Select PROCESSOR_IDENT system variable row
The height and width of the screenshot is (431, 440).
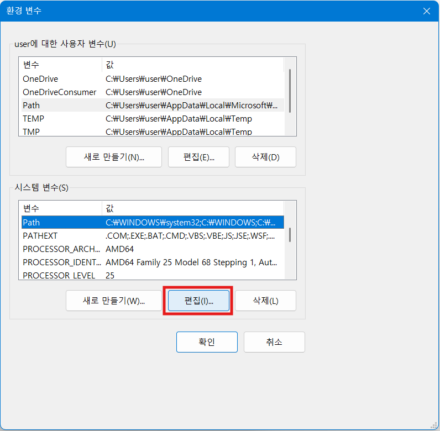pos(153,262)
